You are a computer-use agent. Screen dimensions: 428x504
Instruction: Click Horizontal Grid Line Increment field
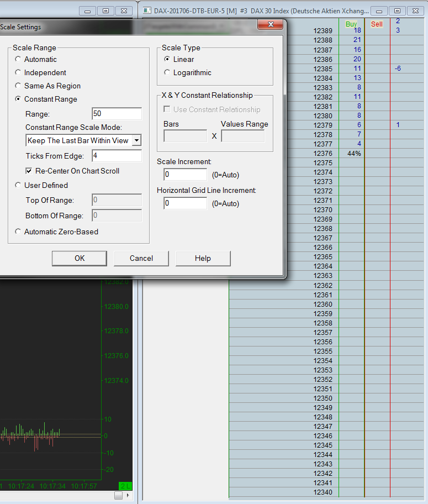(186, 203)
